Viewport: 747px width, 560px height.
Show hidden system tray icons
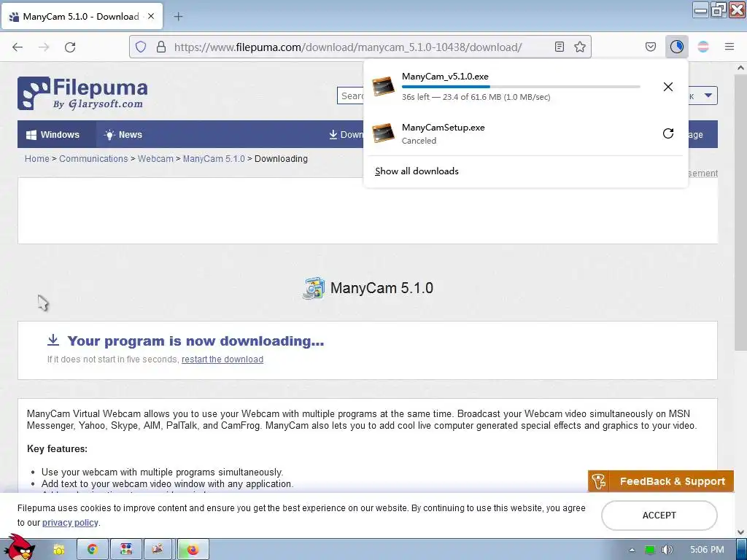632,550
